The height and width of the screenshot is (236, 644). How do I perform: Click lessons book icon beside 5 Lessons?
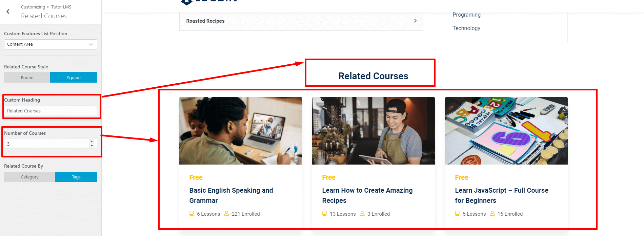457,214
